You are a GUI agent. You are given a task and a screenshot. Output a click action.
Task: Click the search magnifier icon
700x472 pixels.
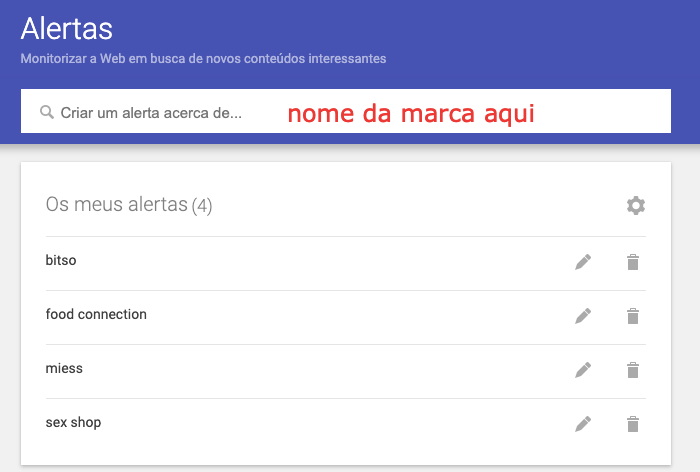coord(47,112)
